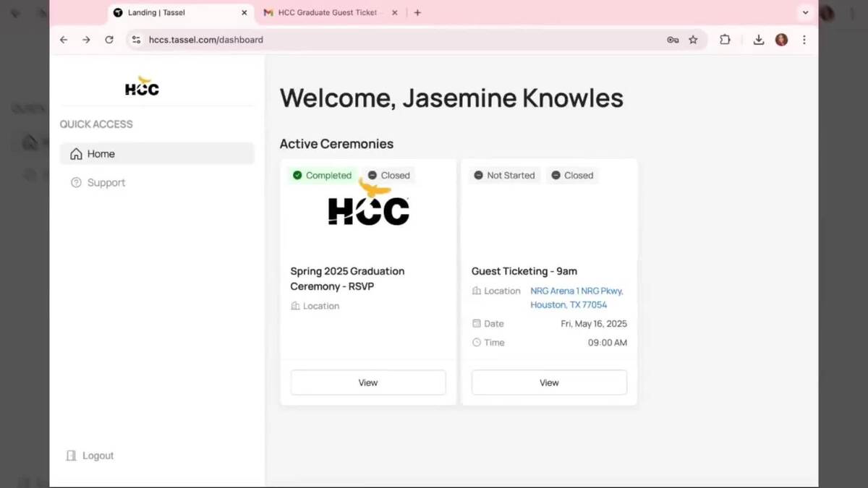Close the Landing | Tassel tab
The height and width of the screenshot is (488, 868).
pos(244,12)
